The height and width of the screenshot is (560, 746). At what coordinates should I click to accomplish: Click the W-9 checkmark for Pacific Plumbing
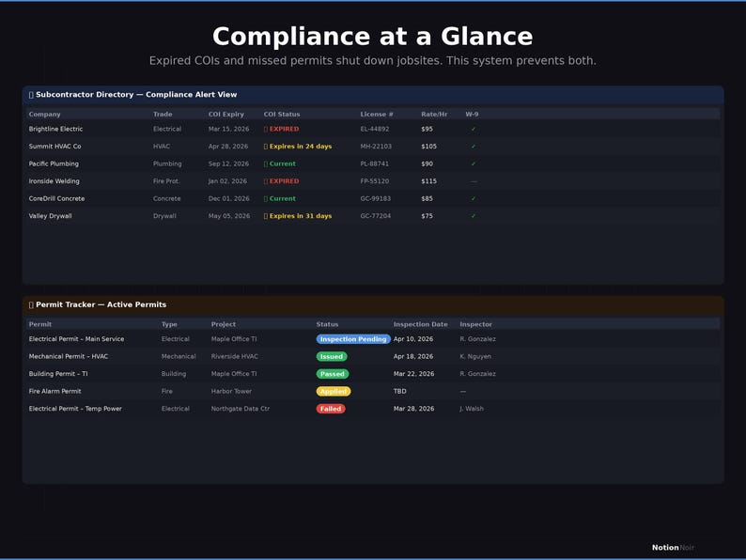point(474,163)
